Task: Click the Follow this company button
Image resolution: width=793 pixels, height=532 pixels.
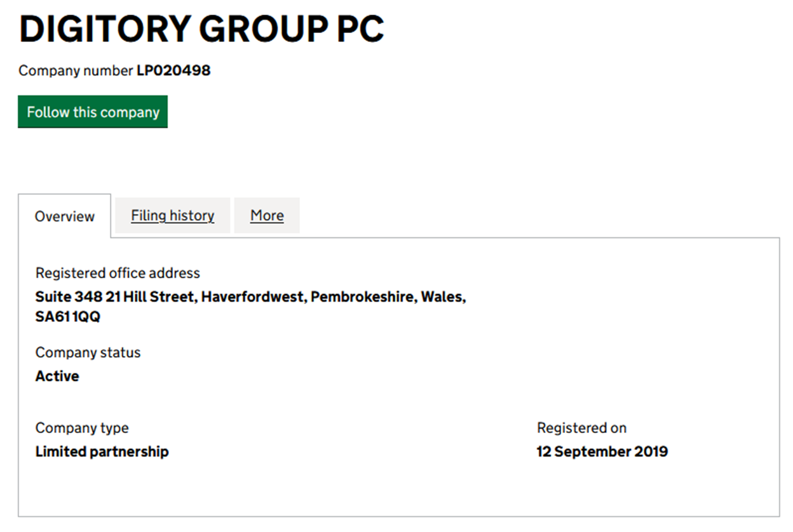Action: click(93, 112)
